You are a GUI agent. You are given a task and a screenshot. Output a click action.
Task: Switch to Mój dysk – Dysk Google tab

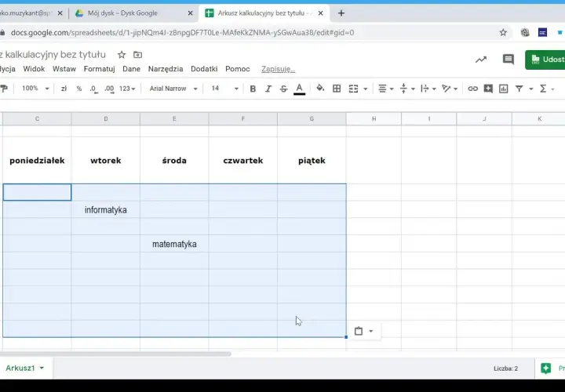(x=122, y=13)
